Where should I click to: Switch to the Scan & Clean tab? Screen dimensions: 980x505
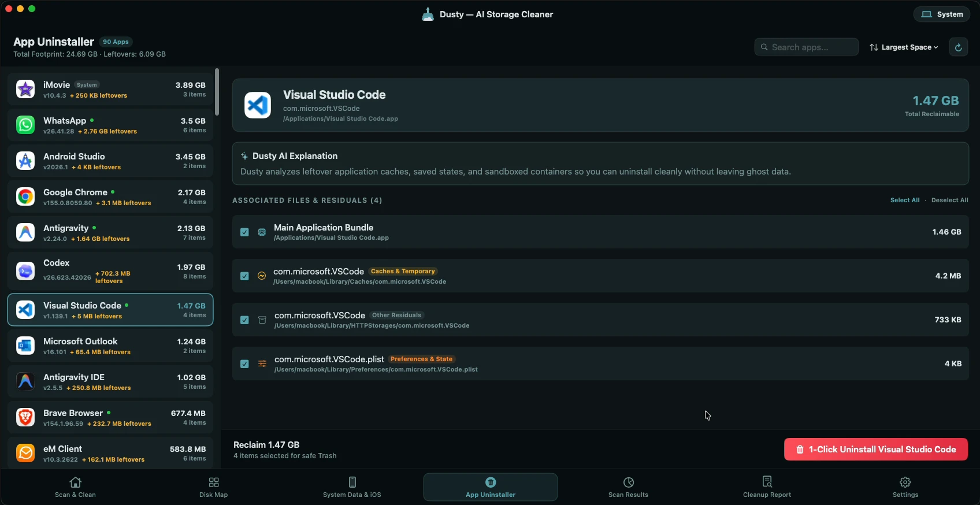75,487
